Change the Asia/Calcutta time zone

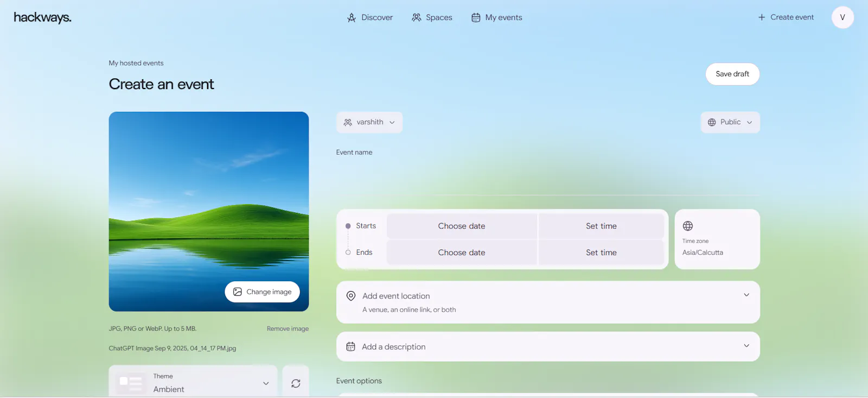pyautogui.click(x=717, y=239)
